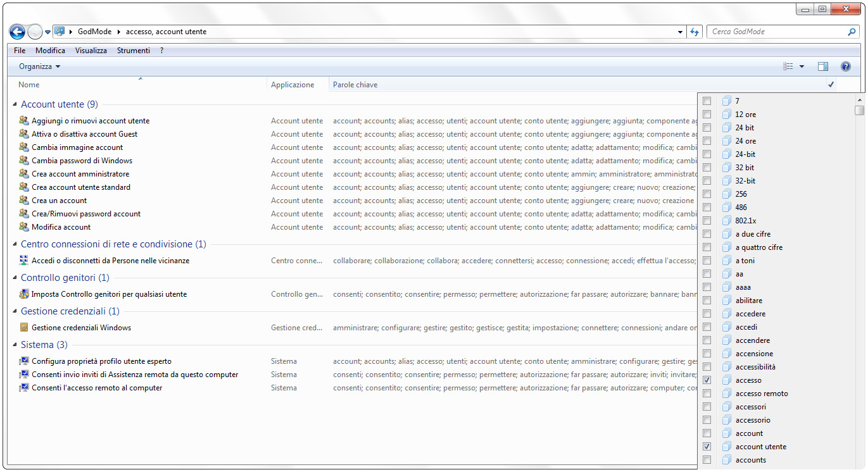This screenshot has width=868, height=472.
Task: Uncheck the 'account utente' filter checkbox
Action: click(x=707, y=447)
